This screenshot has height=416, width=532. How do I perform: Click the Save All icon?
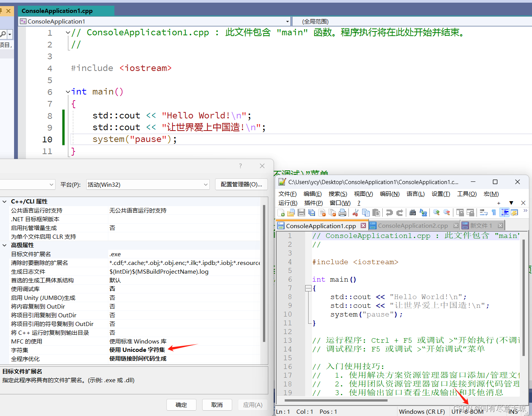pyautogui.click(x=311, y=213)
